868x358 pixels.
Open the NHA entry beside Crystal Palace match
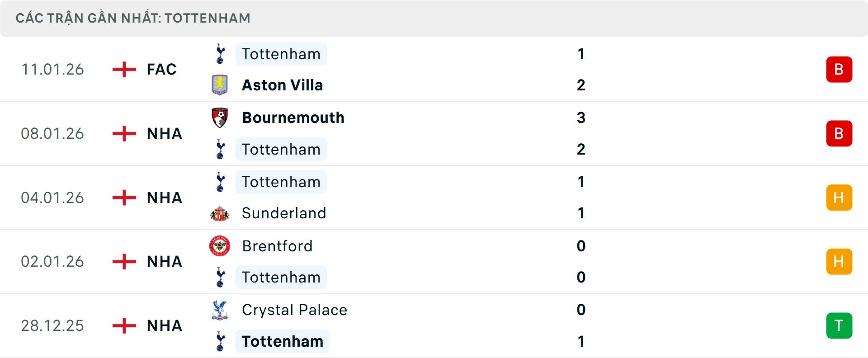click(x=164, y=325)
